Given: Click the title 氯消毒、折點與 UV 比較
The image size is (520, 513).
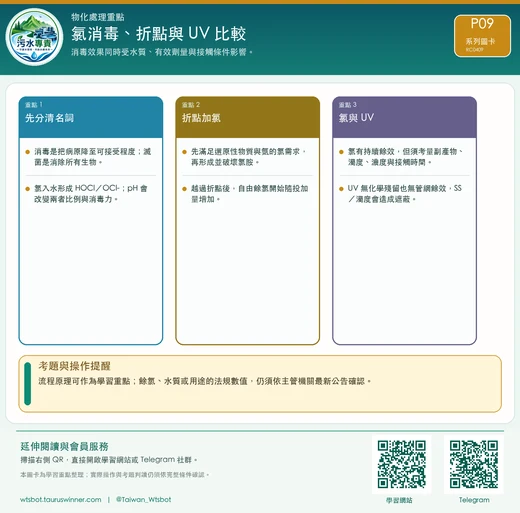Looking at the screenshot, I should (x=159, y=34).
